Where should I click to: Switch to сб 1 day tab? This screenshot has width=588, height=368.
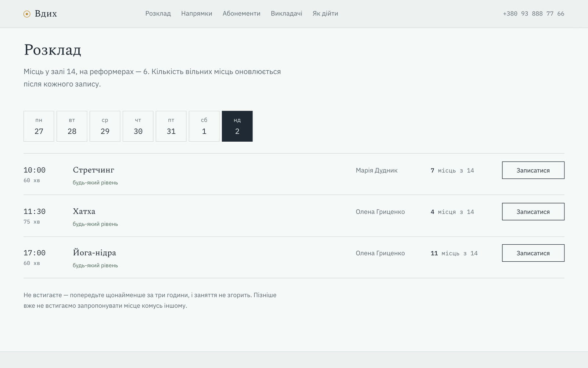click(x=204, y=126)
